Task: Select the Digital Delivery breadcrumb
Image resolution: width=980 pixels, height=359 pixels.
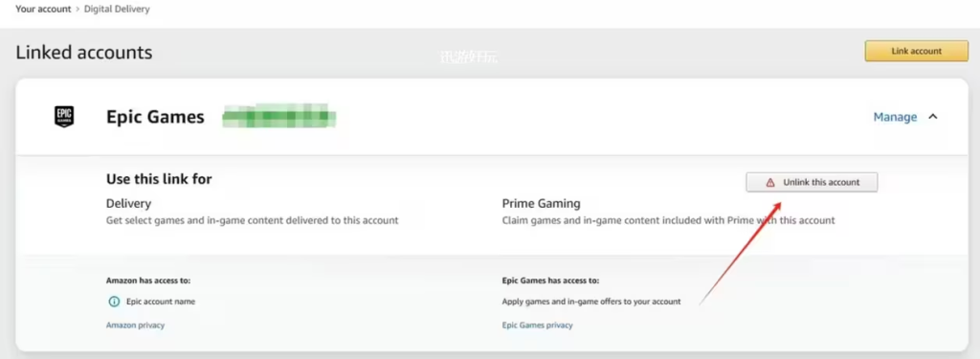Action: [x=117, y=10]
